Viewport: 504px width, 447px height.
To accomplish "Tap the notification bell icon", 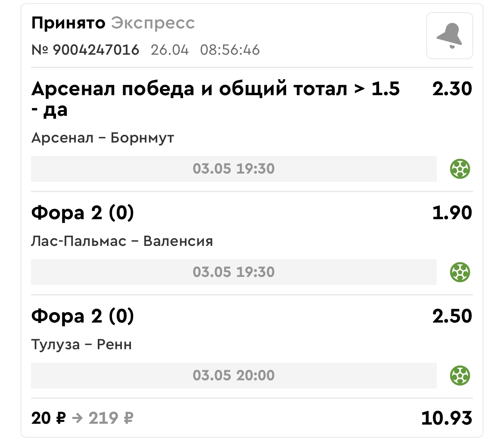I will pyautogui.click(x=449, y=36).
